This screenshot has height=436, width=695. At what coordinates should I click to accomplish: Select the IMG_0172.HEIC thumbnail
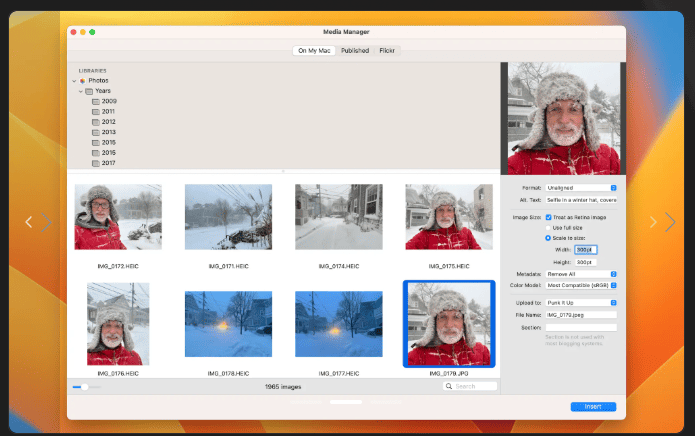tap(118, 217)
